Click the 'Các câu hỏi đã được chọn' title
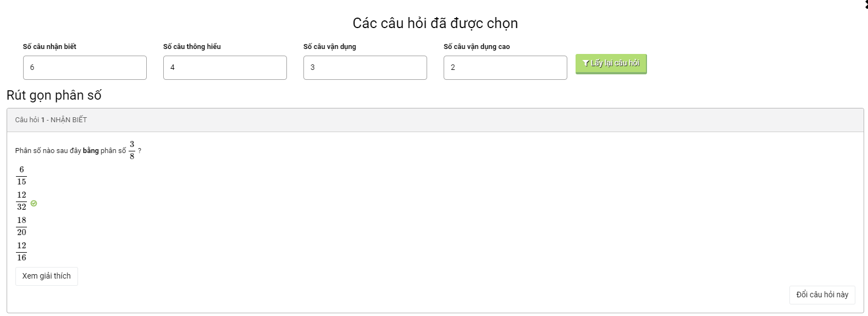The image size is (868, 316). click(435, 23)
